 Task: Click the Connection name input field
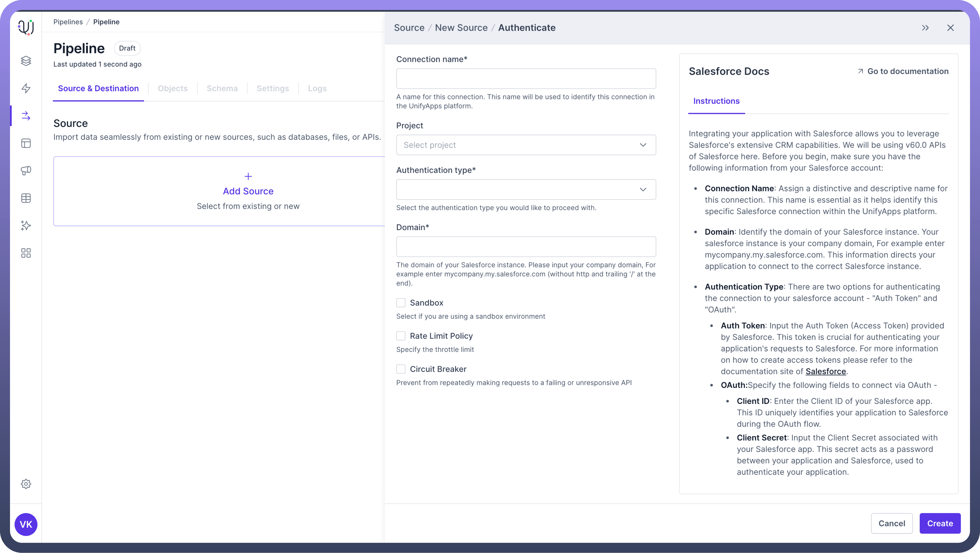tap(526, 78)
